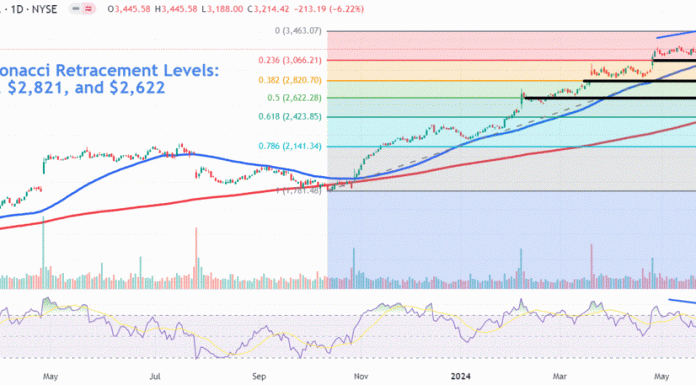
Task: Select the close value C3,214.42
Action: pos(268,9)
